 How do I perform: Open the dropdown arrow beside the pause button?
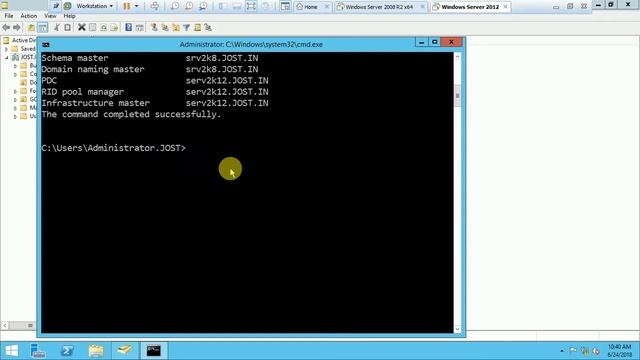point(137,6)
